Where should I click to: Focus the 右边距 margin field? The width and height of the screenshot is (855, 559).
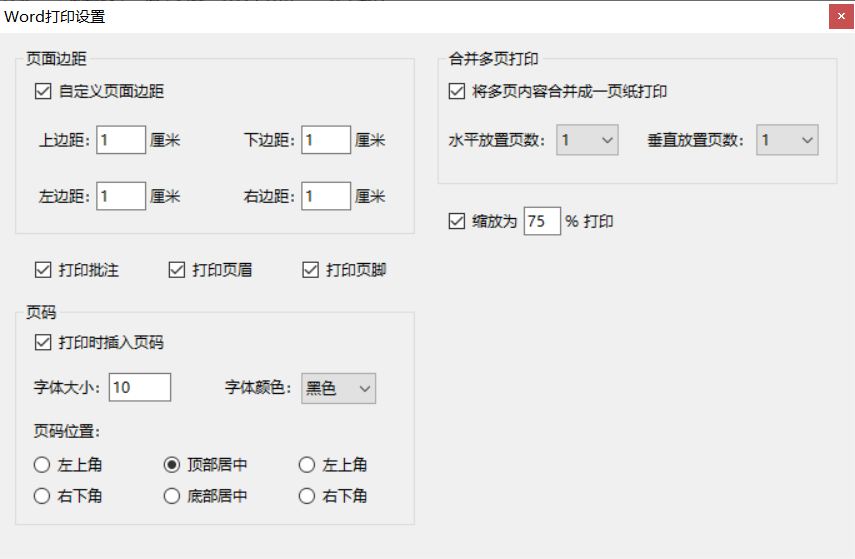click(326, 196)
